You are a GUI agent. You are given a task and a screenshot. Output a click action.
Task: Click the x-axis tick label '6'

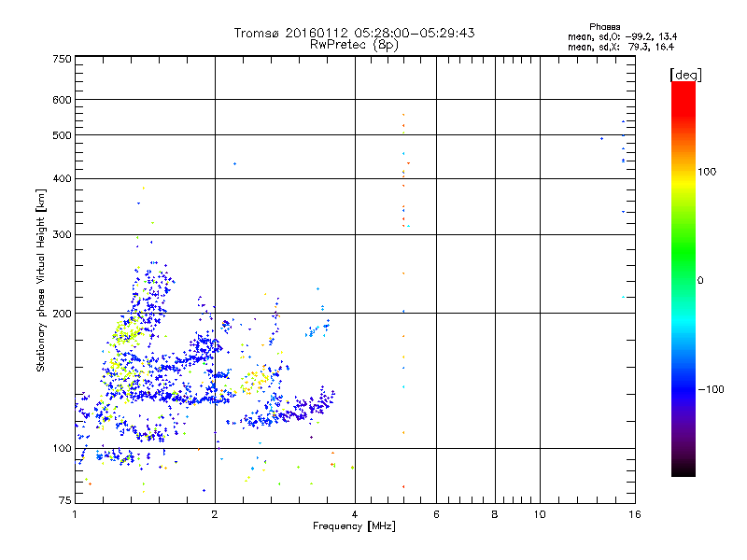pyautogui.click(x=436, y=514)
